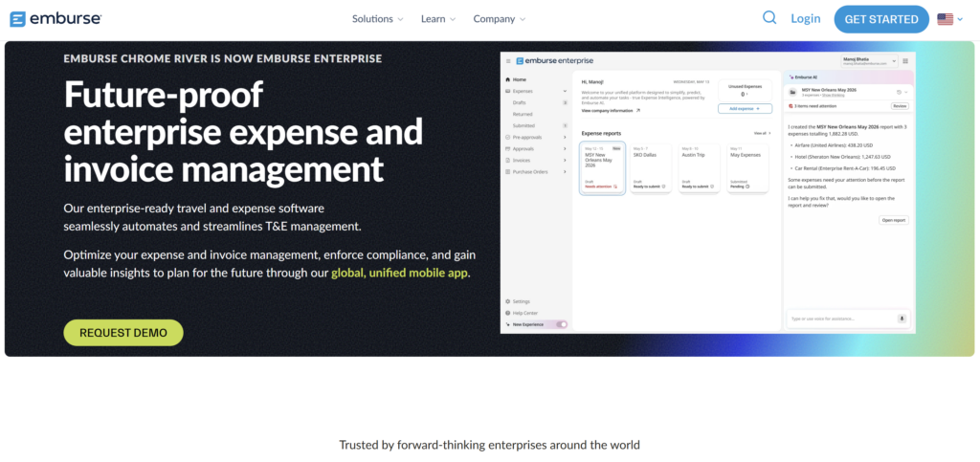Click the Review button in the AI panel
This screenshot has height=462, width=980.
point(900,106)
